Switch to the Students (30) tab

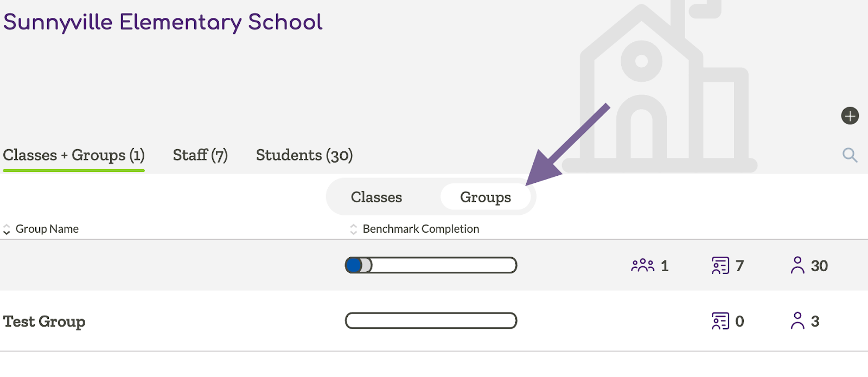click(304, 155)
